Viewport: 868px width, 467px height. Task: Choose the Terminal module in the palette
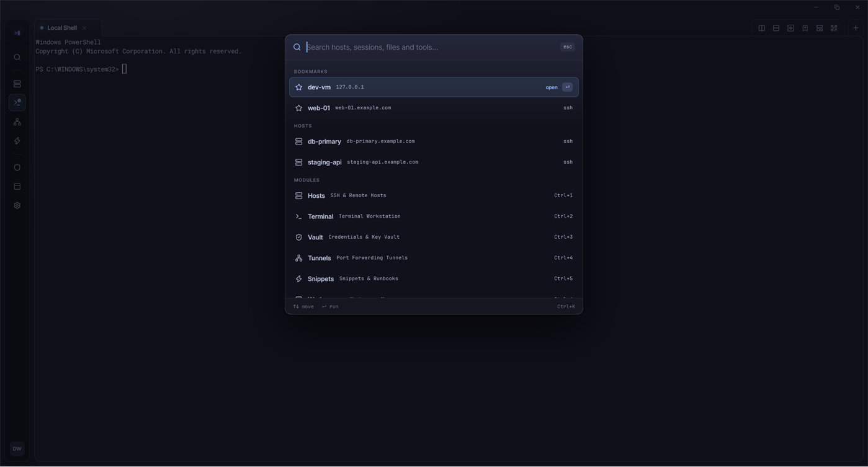434,216
